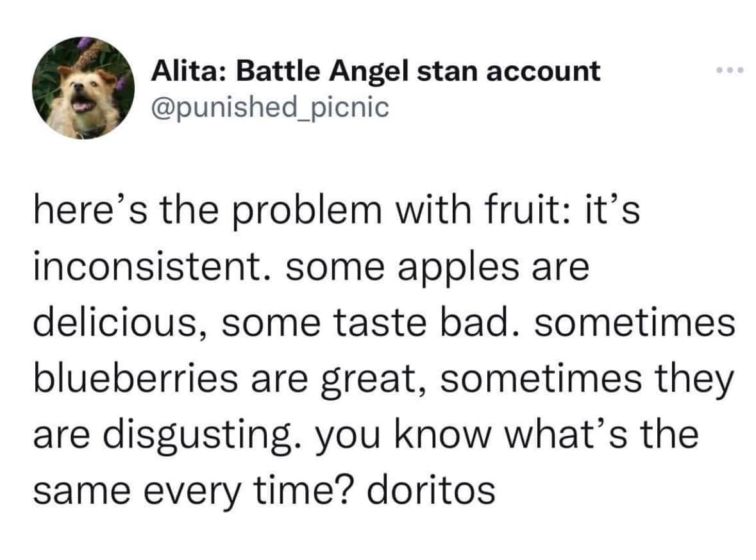The width and height of the screenshot is (756, 560).
Task: Open the three-dot more options menu
Action: tap(730, 71)
